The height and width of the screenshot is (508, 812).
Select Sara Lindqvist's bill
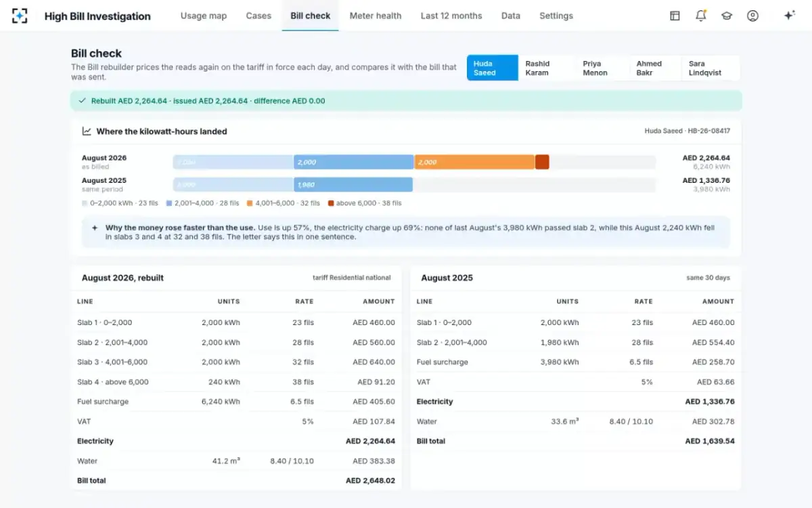710,68
